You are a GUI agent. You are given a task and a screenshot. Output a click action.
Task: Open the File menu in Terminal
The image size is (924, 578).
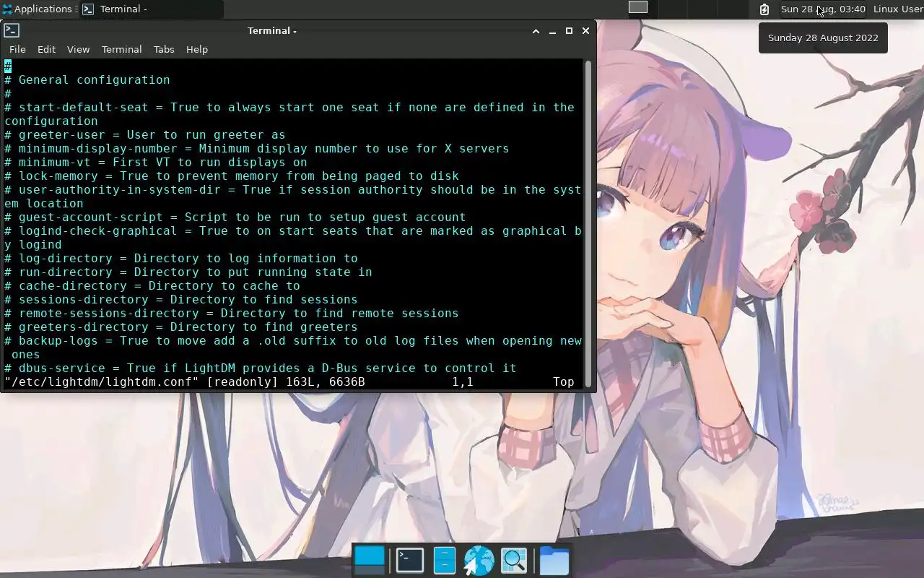[17, 49]
